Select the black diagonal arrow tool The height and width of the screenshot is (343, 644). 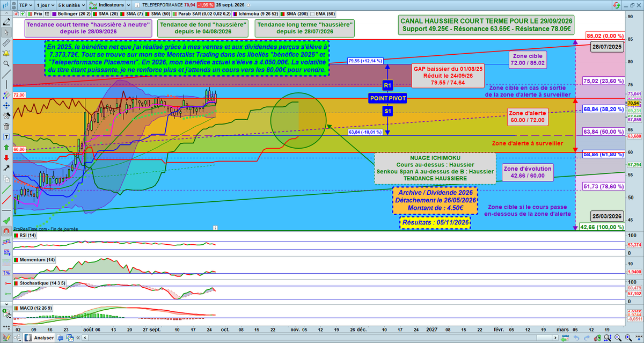click(6, 168)
